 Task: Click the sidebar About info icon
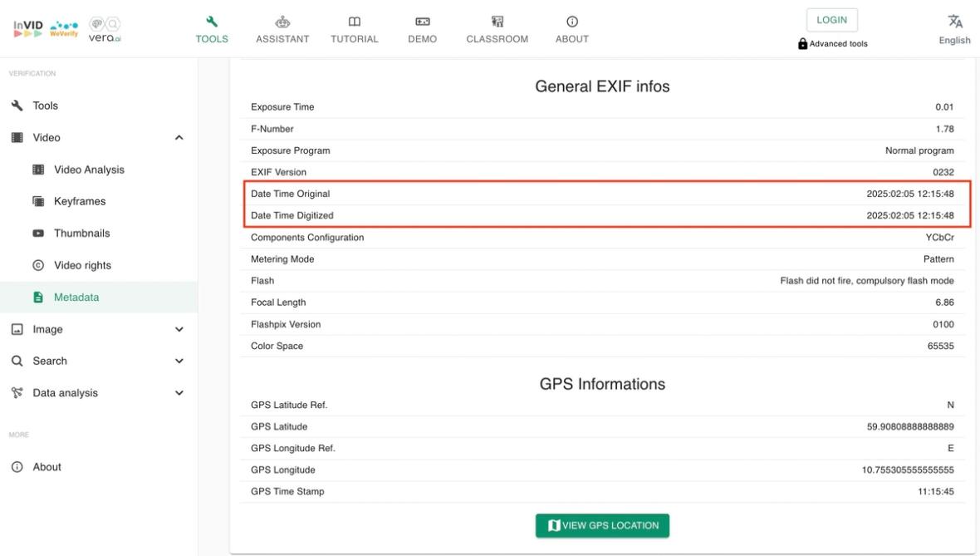[17, 467]
